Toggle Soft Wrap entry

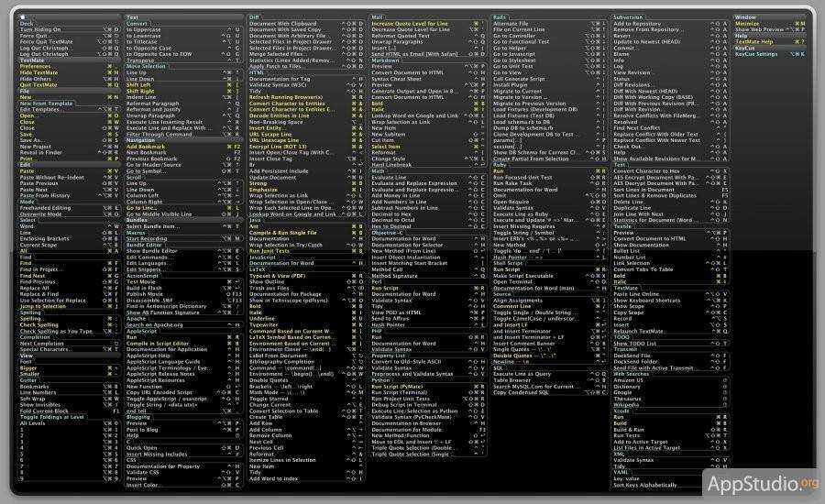point(33,399)
